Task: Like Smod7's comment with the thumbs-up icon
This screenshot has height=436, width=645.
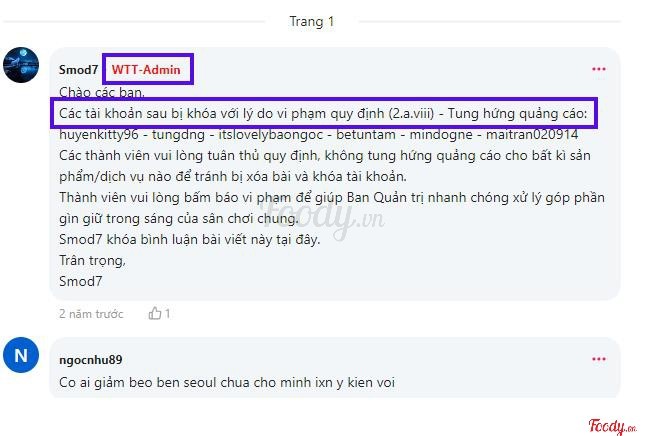Action: coord(155,313)
